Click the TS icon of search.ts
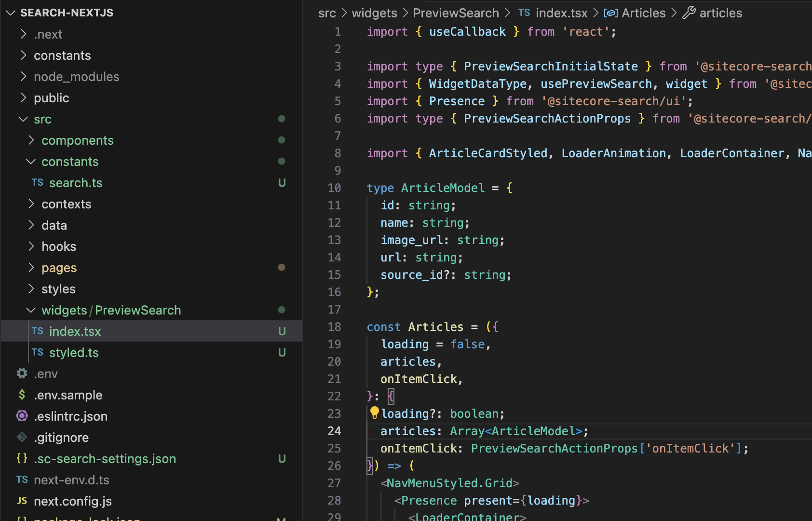The height and width of the screenshot is (521, 812). [x=38, y=183]
